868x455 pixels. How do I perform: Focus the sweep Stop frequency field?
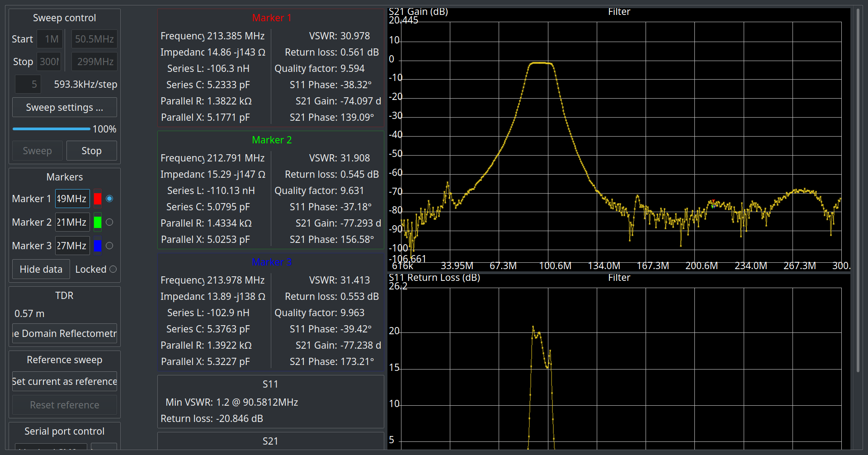click(49, 62)
